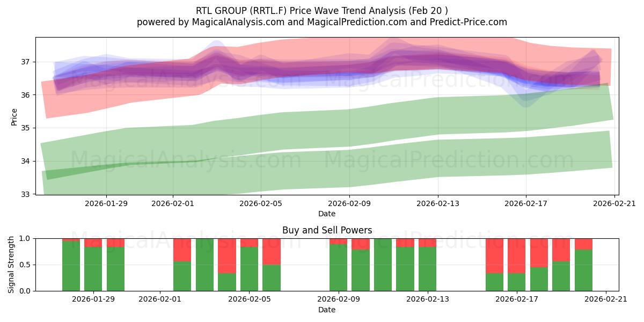Click the 2026-02-17 tick in Buy and Sell Powers chart

[x=517, y=299]
